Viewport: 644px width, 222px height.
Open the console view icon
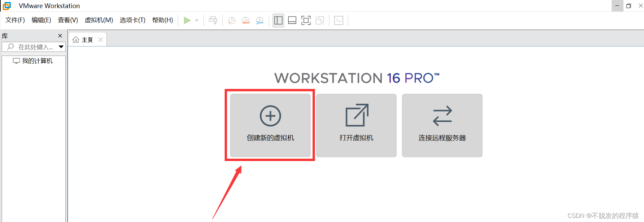pyautogui.click(x=339, y=21)
